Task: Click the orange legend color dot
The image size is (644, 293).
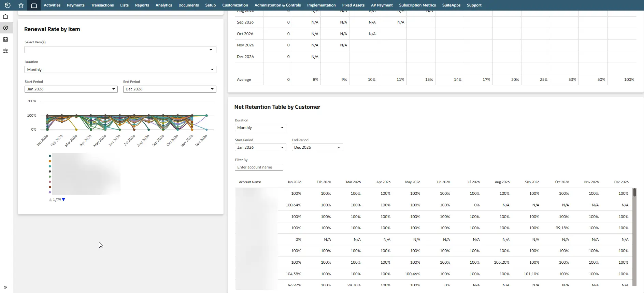Action: pos(50,161)
